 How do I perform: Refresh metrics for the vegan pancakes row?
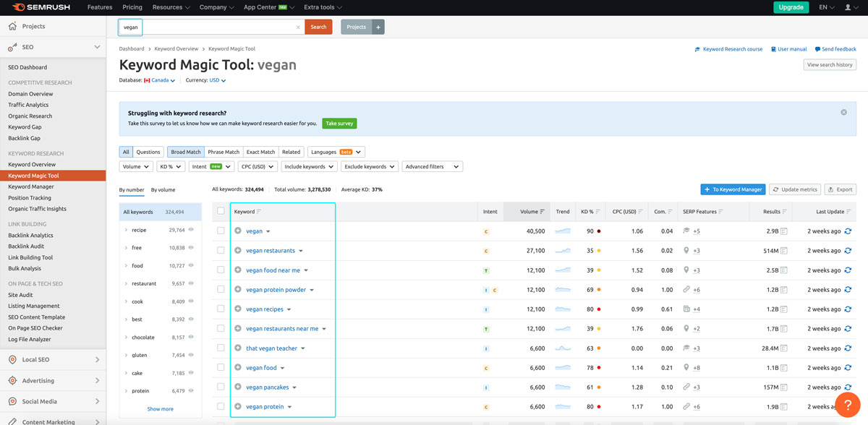(848, 387)
